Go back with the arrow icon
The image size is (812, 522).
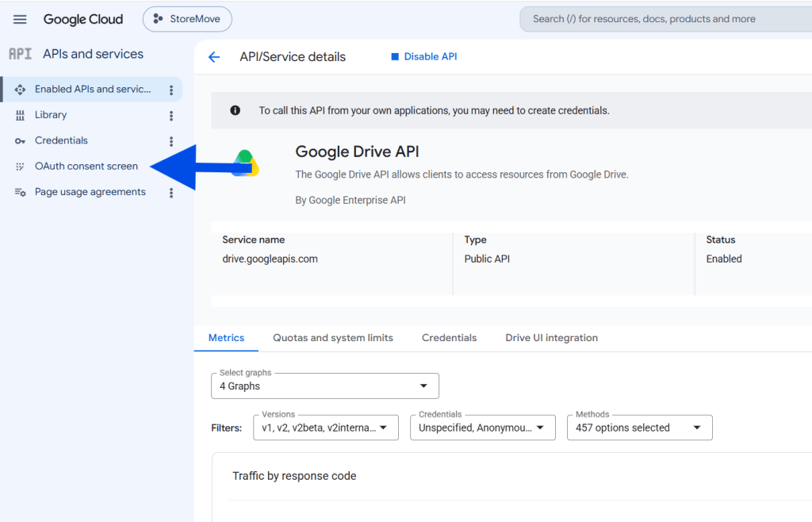(214, 57)
